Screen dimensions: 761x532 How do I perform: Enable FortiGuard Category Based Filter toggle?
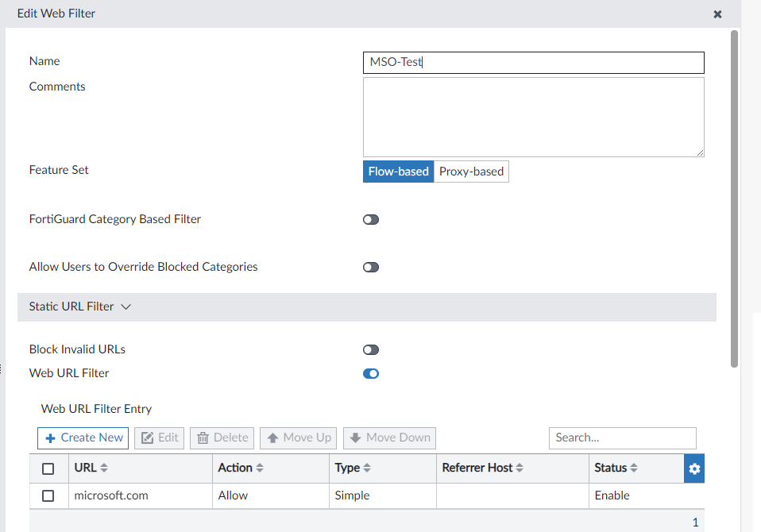click(x=371, y=219)
